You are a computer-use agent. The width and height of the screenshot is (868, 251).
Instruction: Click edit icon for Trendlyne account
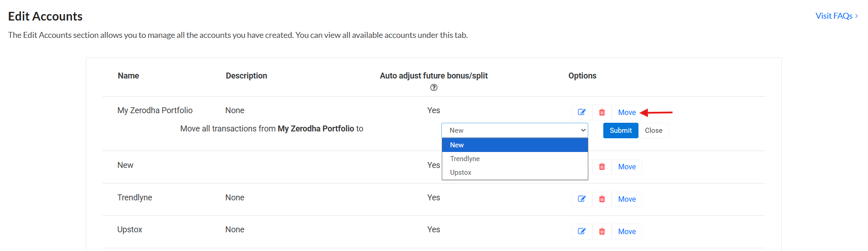[x=582, y=199]
